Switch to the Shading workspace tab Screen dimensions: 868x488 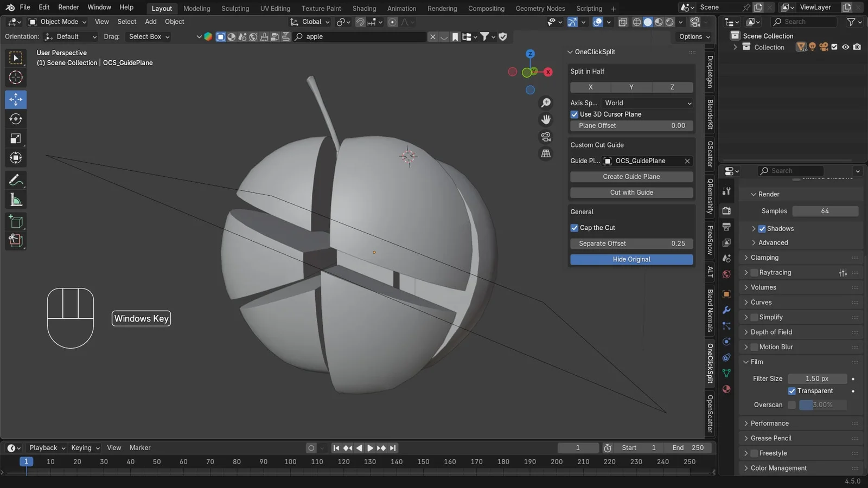coord(364,8)
